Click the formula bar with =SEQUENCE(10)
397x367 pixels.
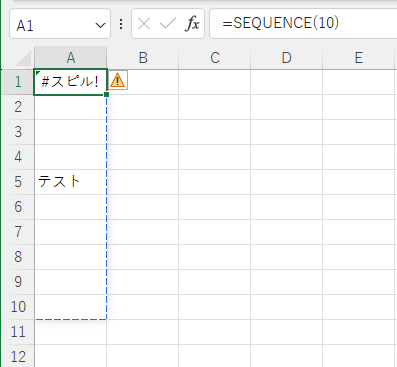pos(303,24)
